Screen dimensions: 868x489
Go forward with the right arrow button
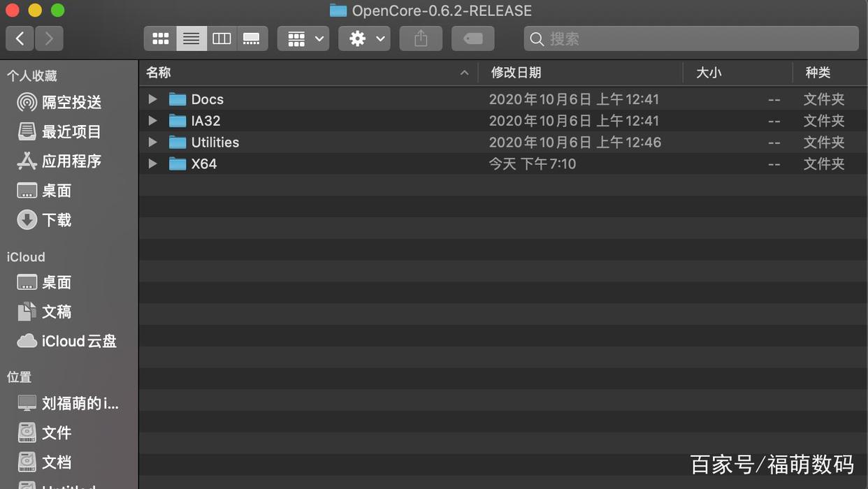click(x=49, y=38)
